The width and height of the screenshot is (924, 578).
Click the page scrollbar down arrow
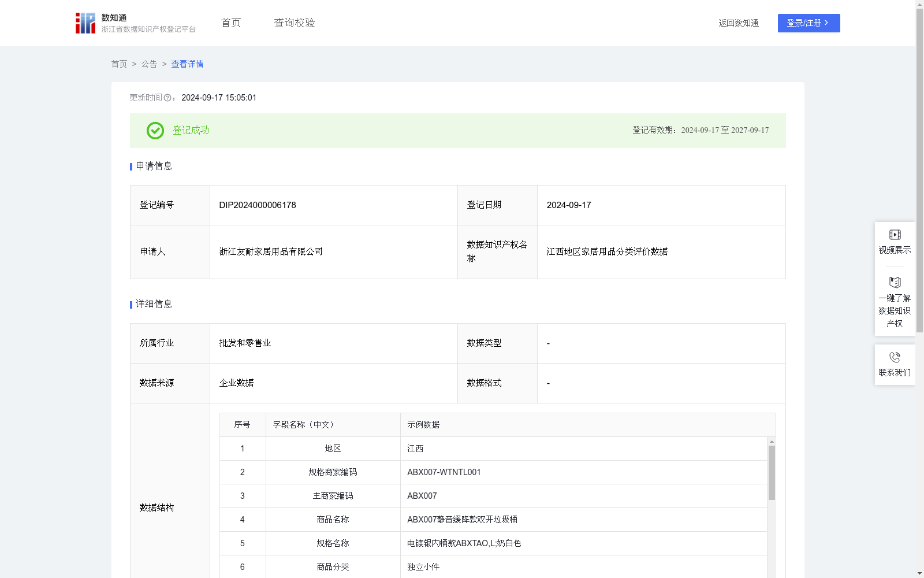pos(919,573)
